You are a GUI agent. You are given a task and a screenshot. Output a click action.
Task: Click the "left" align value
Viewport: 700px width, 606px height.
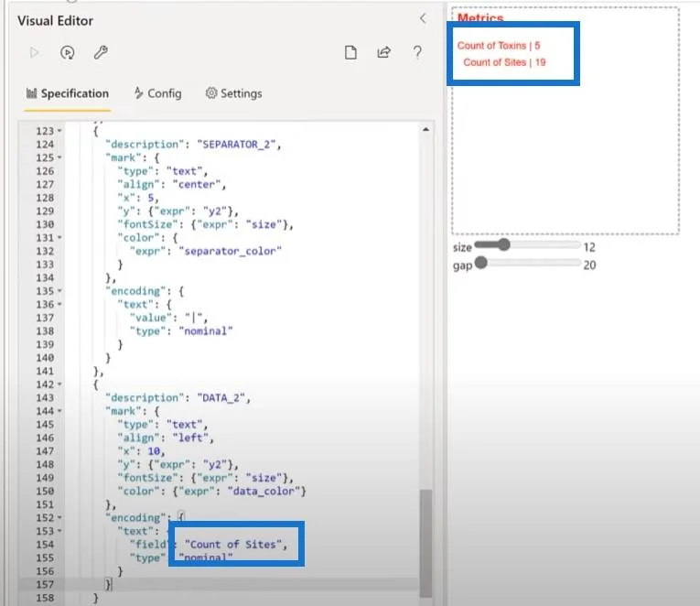pyautogui.click(x=190, y=438)
